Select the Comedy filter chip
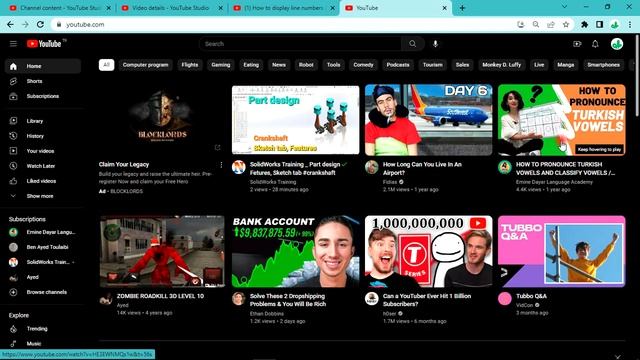This screenshot has height=360, width=640. click(x=363, y=65)
